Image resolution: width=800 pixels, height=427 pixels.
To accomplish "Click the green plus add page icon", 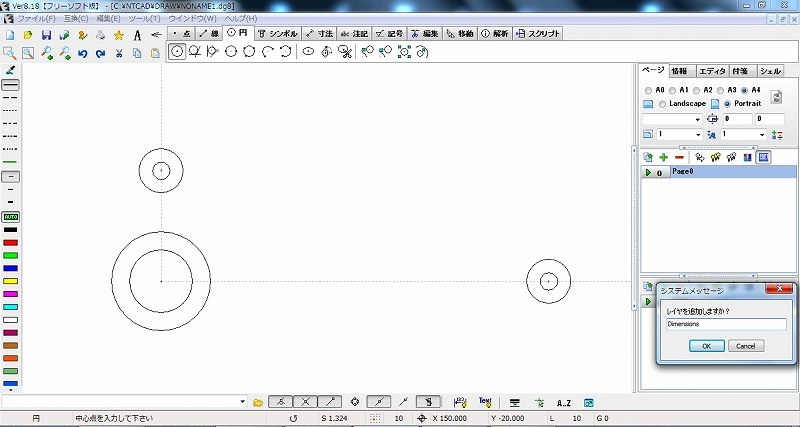I will [x=663, y=157].
